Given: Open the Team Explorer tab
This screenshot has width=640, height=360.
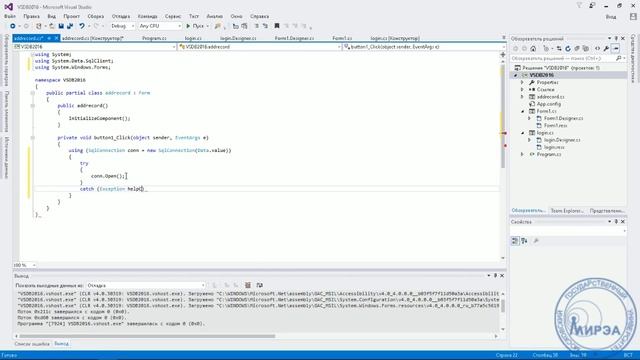Looking at the screenshot, I should point(567,211).
